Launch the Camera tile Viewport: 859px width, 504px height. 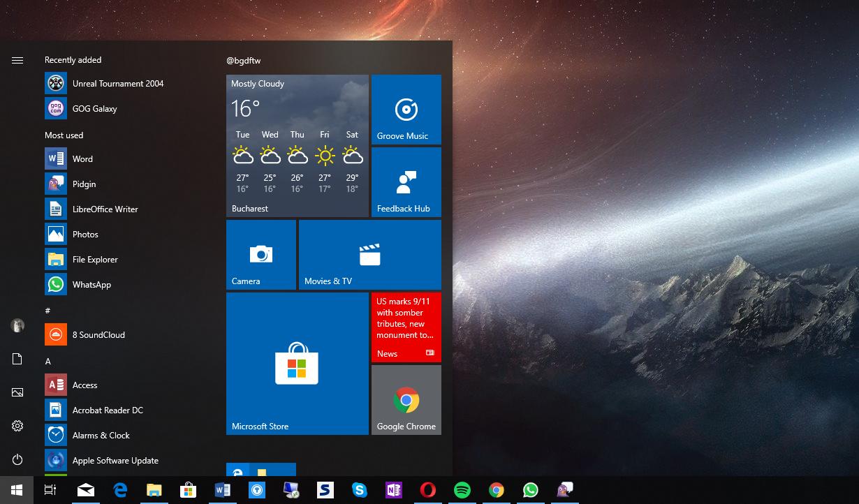coord(261,255)
